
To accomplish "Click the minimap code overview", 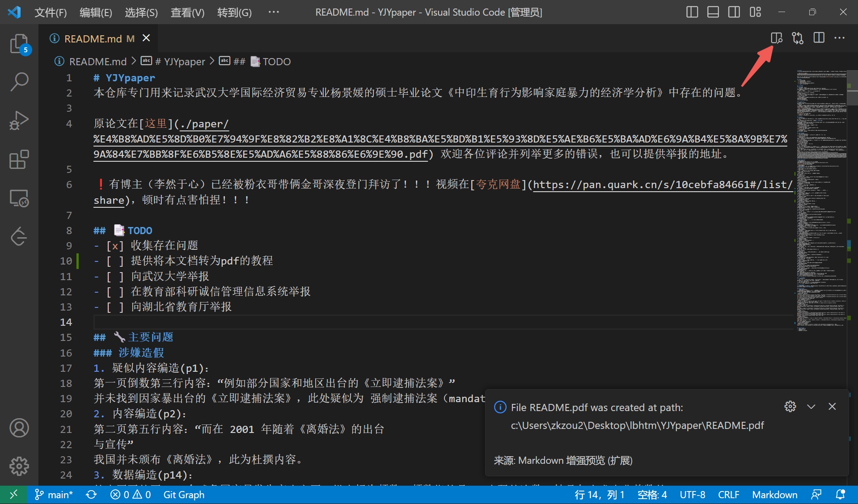I will [x=821, y=200].
